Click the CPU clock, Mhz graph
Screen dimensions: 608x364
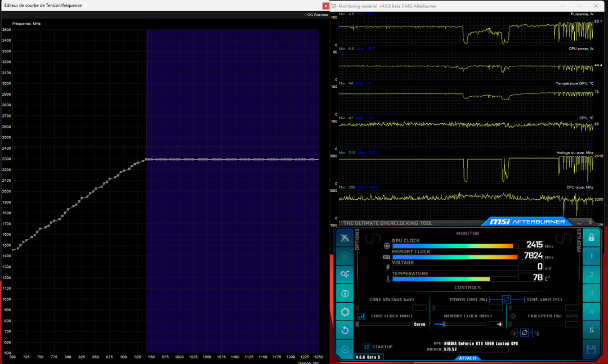[466, 204]
